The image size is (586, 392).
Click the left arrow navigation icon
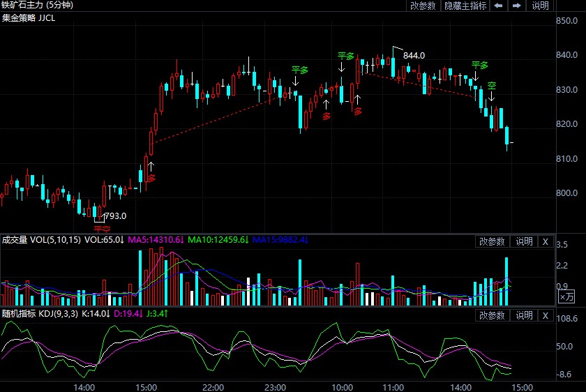coord(498,6)
